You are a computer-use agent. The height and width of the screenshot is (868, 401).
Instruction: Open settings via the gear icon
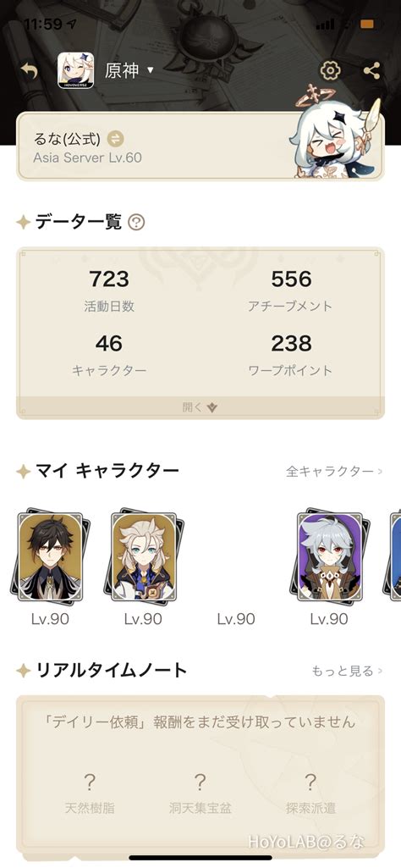click(330, 70)
